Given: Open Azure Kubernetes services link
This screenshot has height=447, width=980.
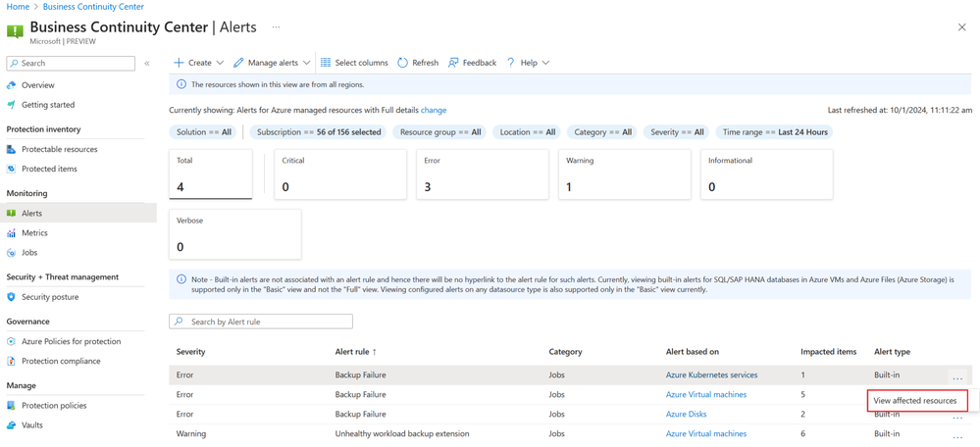Looking at the screenshot, I should (x=711, y=375).
